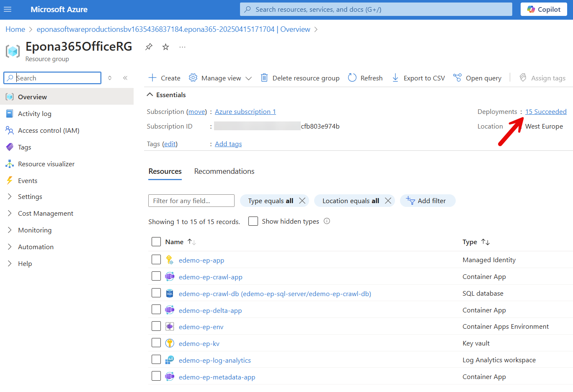Open the Manage view dropdown
This screenshot has width=573, height=392.
[x=220, y=78]
